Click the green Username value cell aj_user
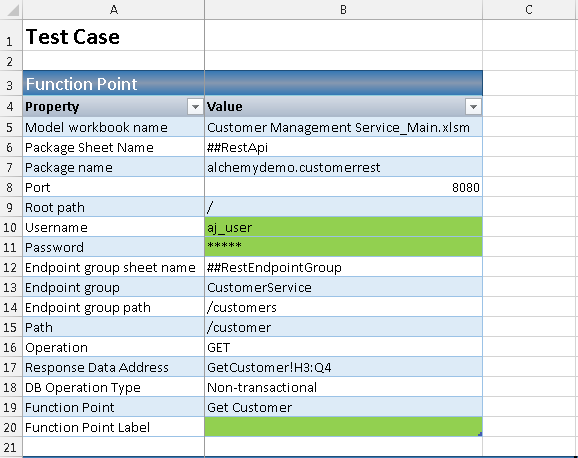 pos(343,227)
